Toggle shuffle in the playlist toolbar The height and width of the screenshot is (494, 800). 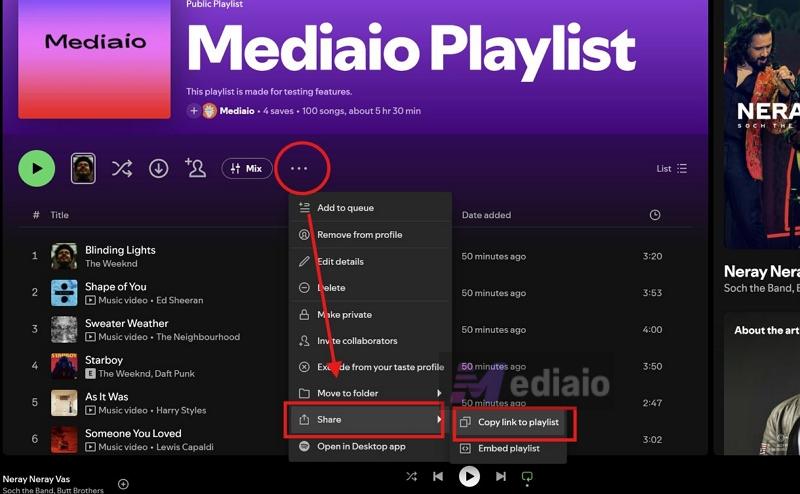coord(122,168)
